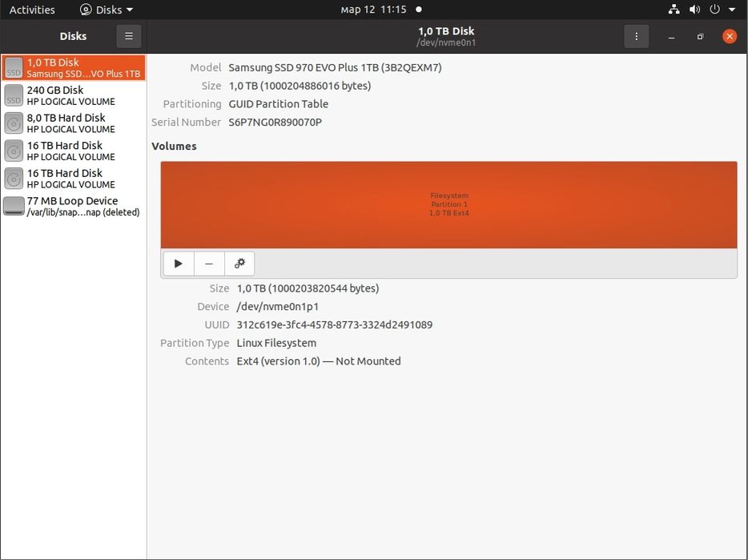Click the volume speaker icon
The height and width of the screenshot is (560, 748).
click(x=694, y=9)
